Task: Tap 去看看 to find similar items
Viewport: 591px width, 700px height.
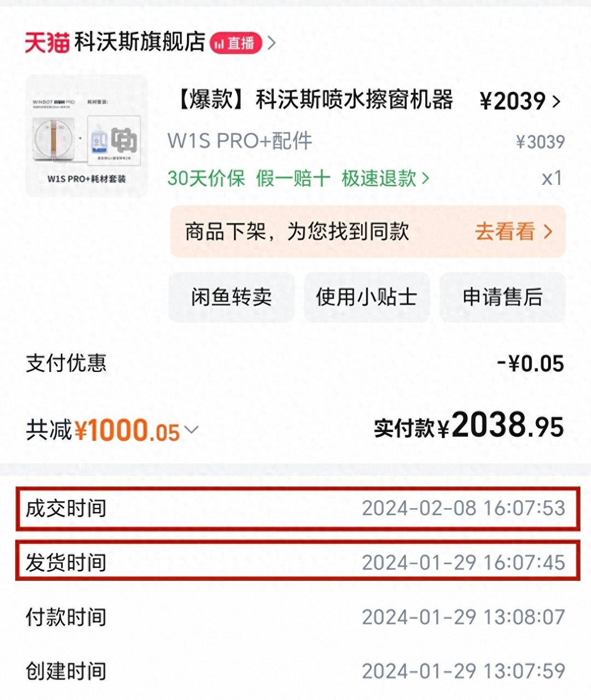Action: click(513, 232)
